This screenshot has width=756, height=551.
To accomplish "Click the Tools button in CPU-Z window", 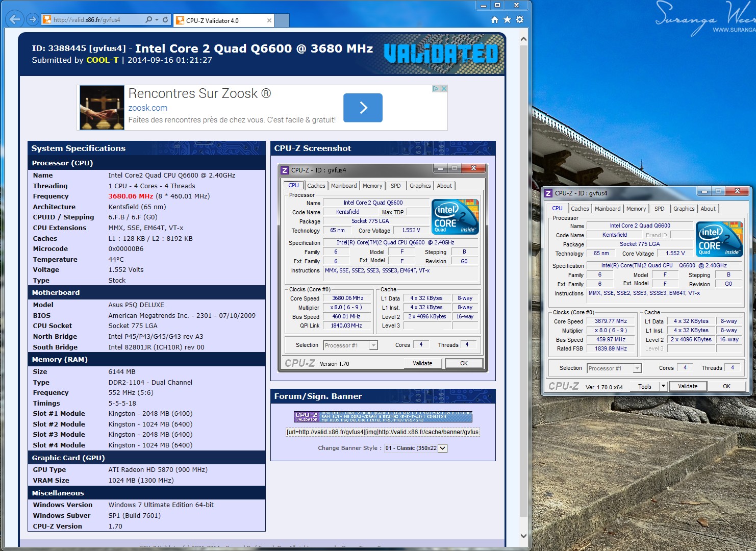I will pyautogui.click(x=645, y=386).
